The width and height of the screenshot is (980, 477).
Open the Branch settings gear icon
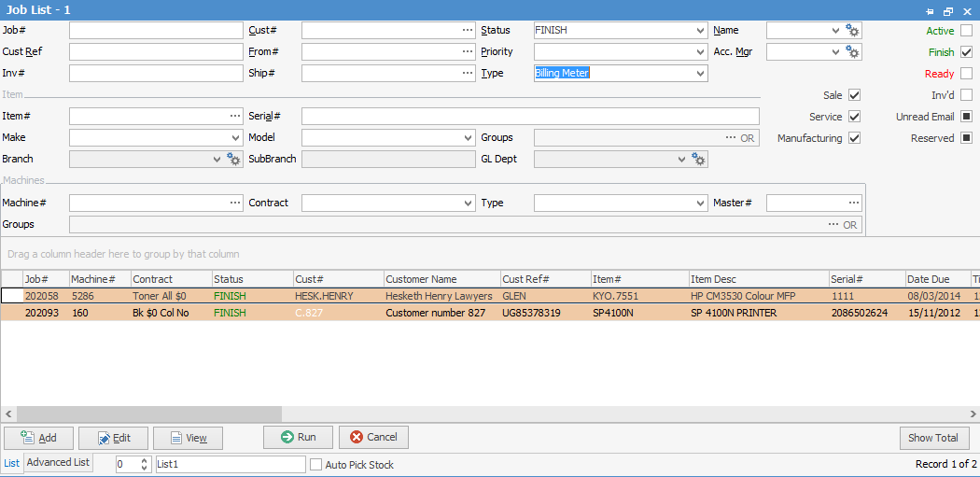pos(233,160)
